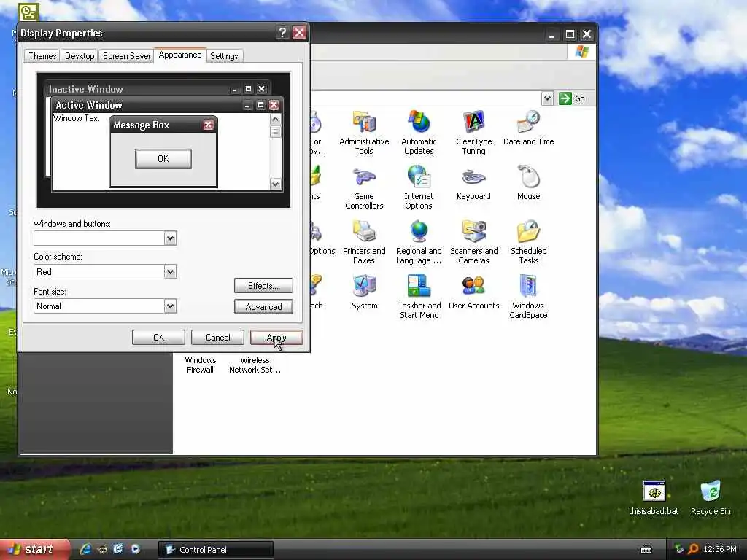Open Control Panel address bar dropdown

point(547,98)
